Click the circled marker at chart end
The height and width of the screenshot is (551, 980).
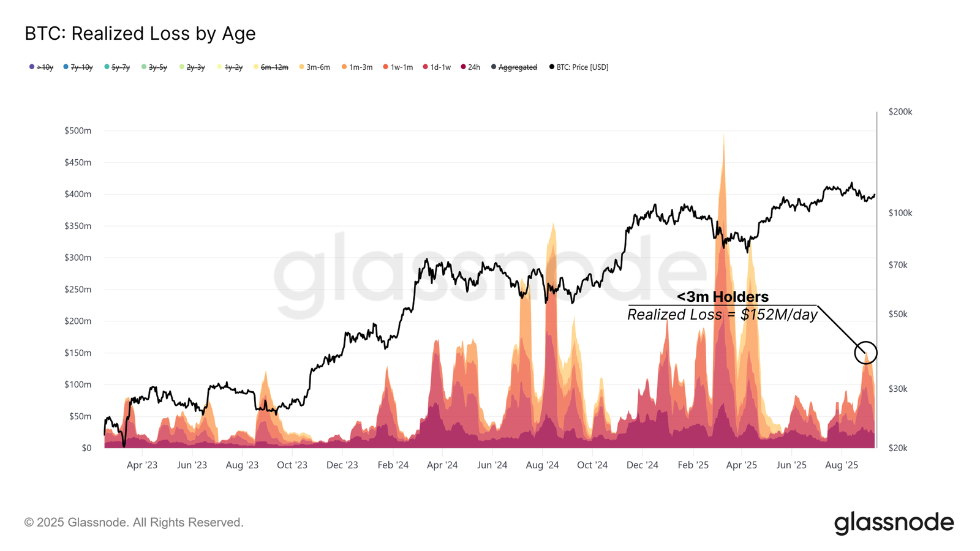click(x=866, y=353)
